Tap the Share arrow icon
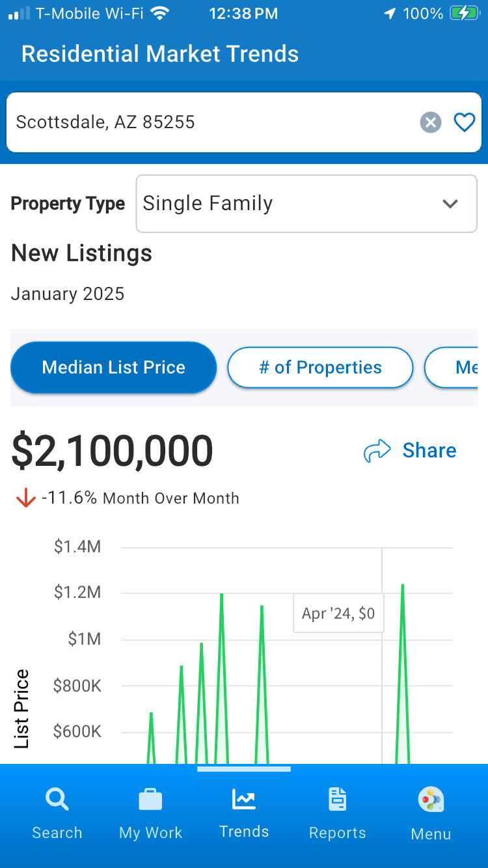This screenshot has height=868, width=488. coord(377,450)
